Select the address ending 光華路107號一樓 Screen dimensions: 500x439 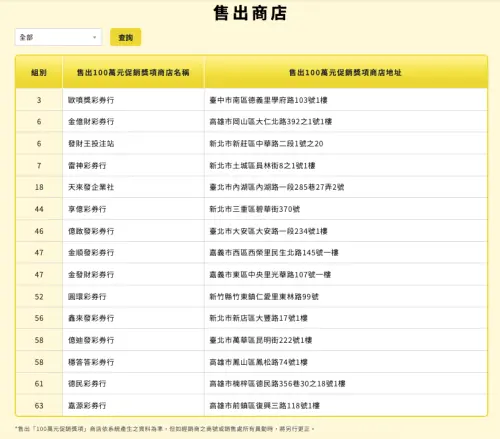click(270, 275)
